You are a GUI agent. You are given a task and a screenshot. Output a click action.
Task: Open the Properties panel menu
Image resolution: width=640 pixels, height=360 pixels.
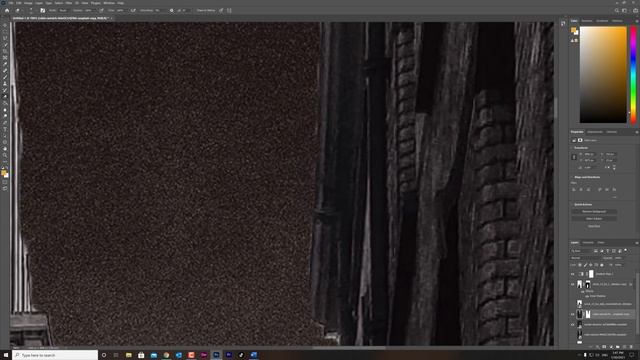pyautogui.click(x=636, y=132)
